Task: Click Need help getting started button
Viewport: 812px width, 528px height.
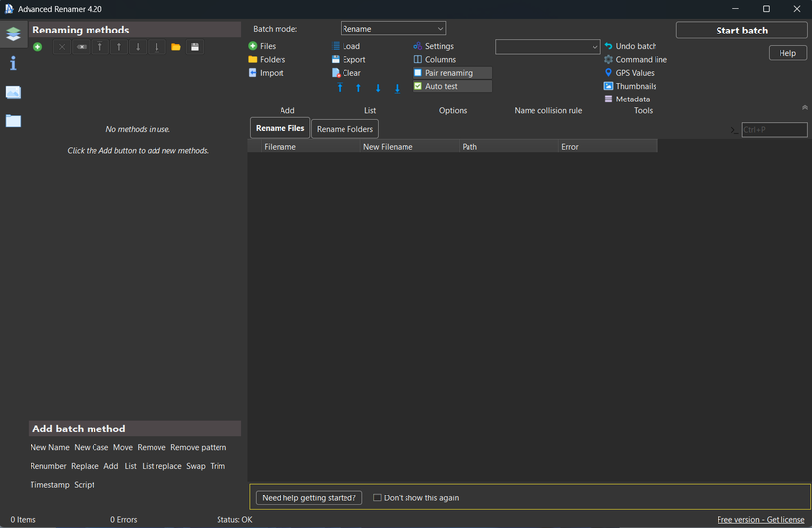Action: [309, 497]
